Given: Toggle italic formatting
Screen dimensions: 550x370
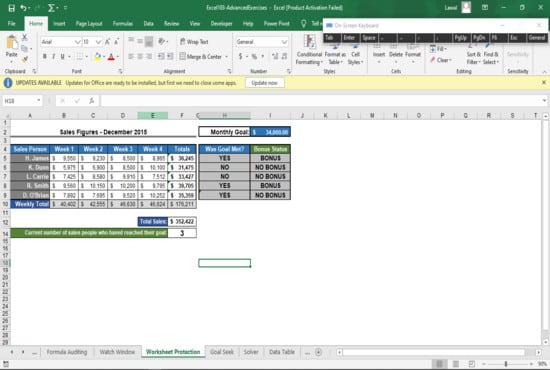Looking at the screenshot, I should pyautogui.click(x=53, y=56).
